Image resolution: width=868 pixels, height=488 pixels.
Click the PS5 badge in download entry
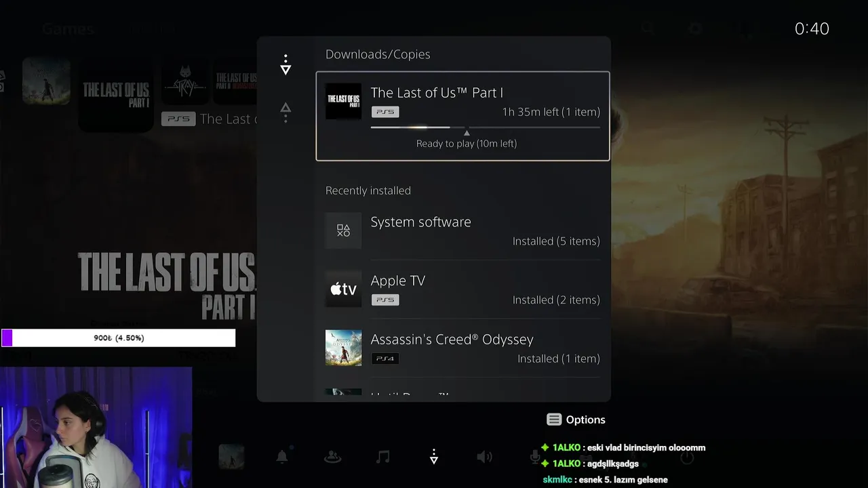pyautogui.click(x=385, y=112)
